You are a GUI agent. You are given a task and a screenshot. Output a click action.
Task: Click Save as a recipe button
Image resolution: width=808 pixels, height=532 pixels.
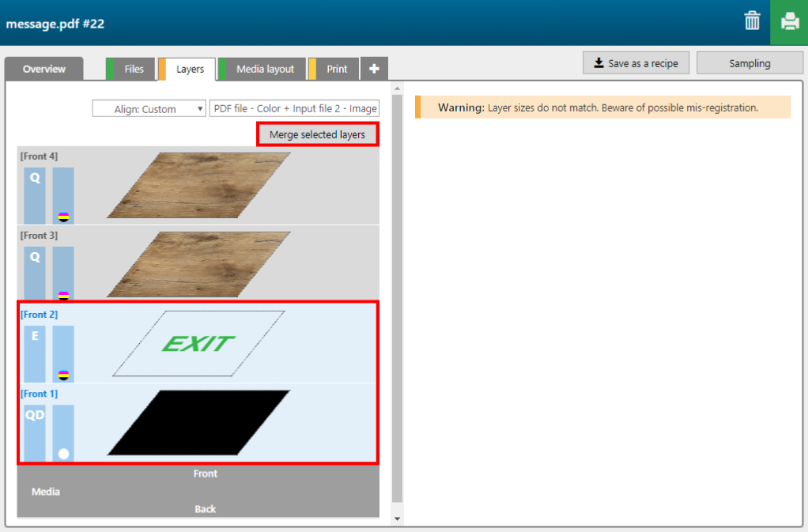tap(636, 63)
